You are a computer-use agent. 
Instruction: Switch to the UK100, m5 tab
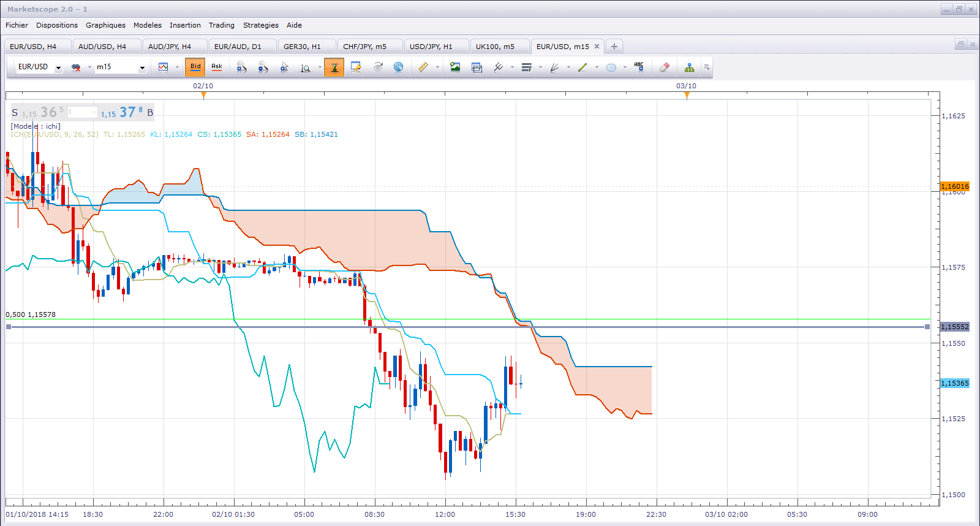click(x=499, y=47)
